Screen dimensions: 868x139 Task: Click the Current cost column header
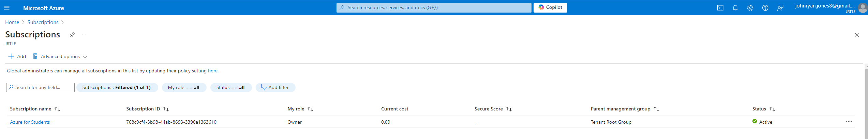click(x=395, y=109)
